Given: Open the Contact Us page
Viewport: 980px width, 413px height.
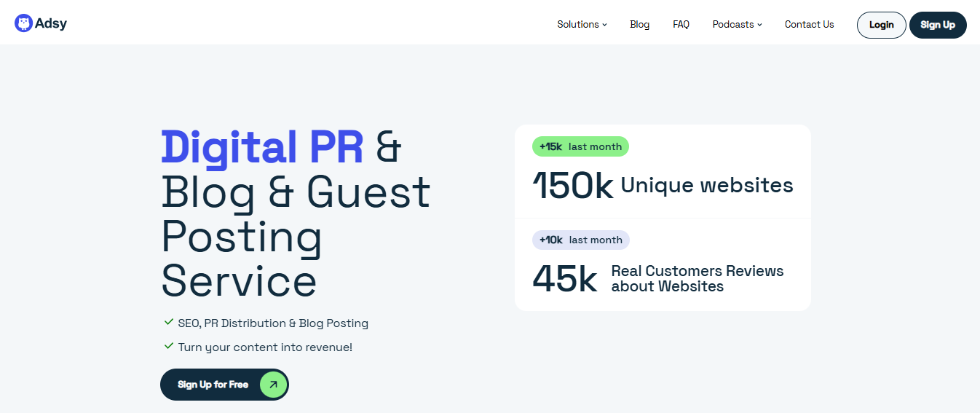Looking at the screenshot, I should (x=809, y=24).
